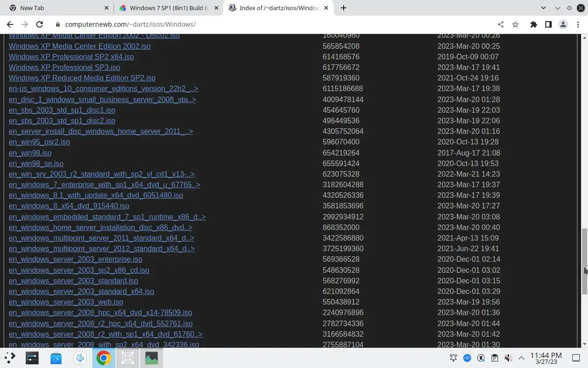Download Windows XP Professional SP2 x64.iso

point(71,57)
